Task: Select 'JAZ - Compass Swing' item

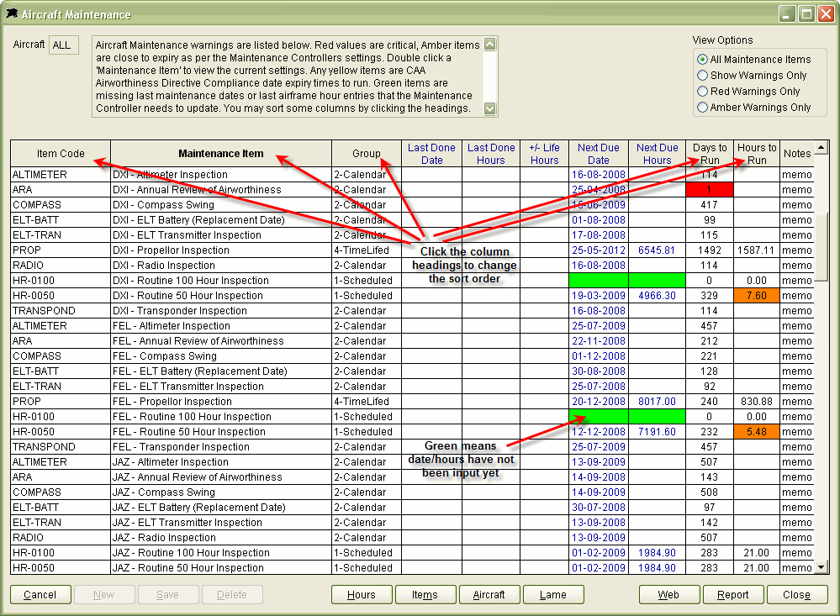Action: 220,492
